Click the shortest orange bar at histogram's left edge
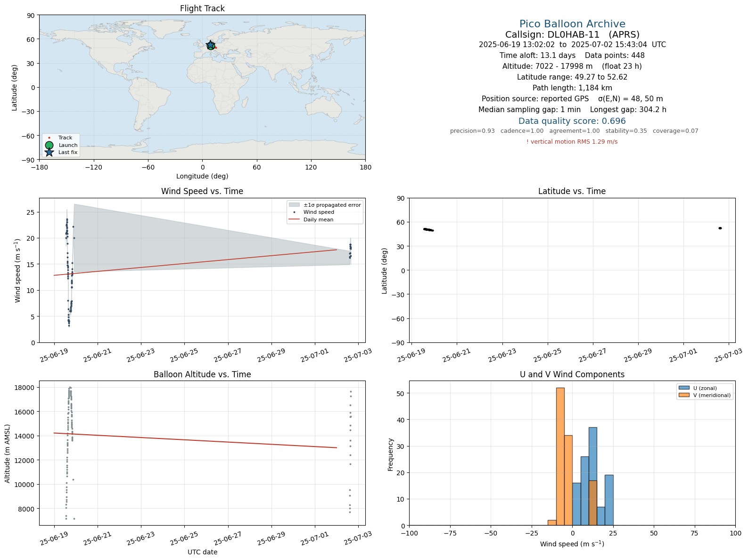 pyautogui.click(x=552, y=523)
